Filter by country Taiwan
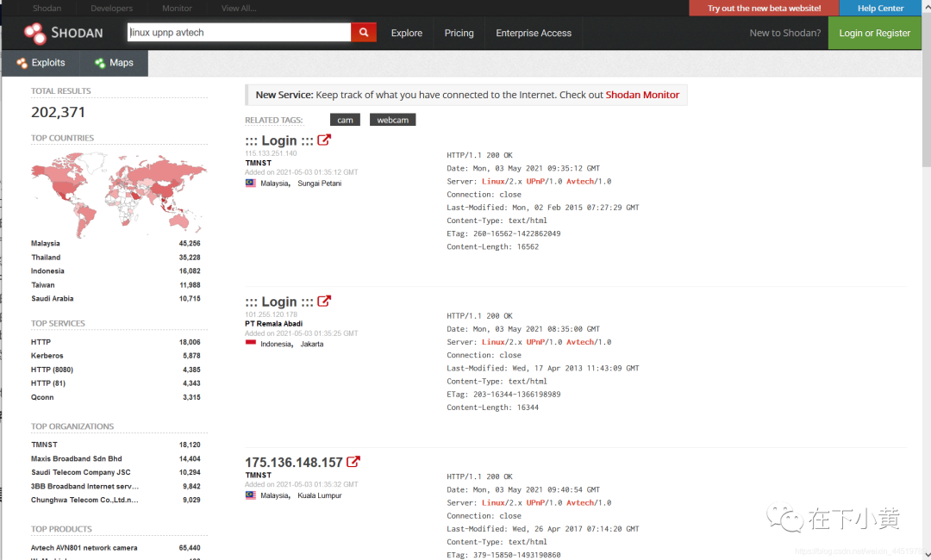This screenshot has width=931, height=560. click(x=43, y=285)
